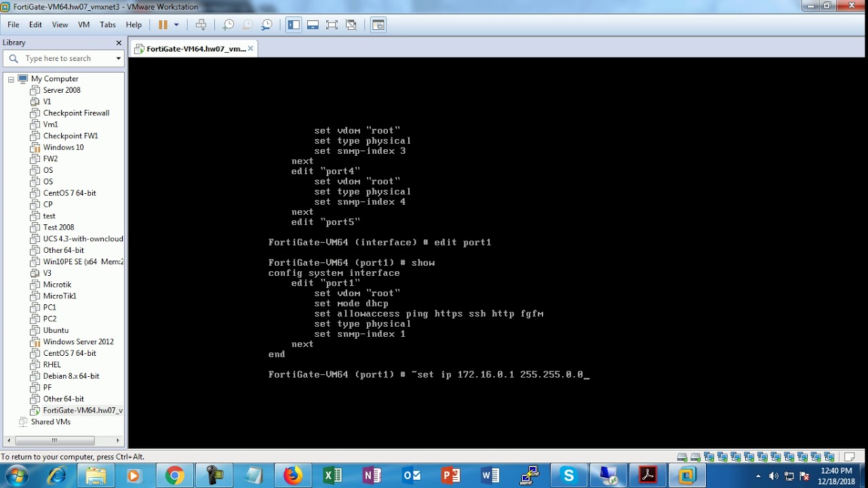Select the CentOS 7 64-bit VM above CP
The width and height of the screenshot is (868, 488).
[69, 193]
